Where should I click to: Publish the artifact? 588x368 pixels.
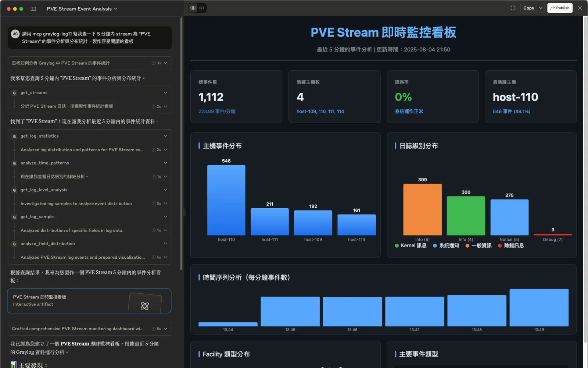pos(560,8)
